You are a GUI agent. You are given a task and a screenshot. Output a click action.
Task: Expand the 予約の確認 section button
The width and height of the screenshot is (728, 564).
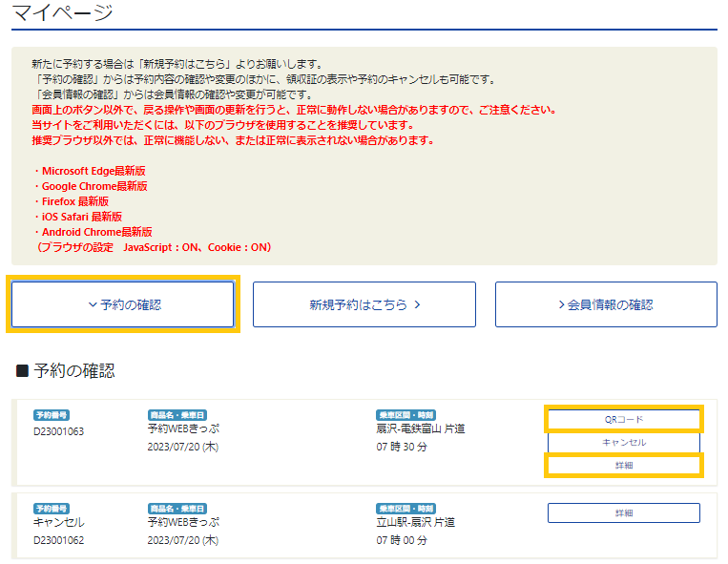tap(123, 304)
